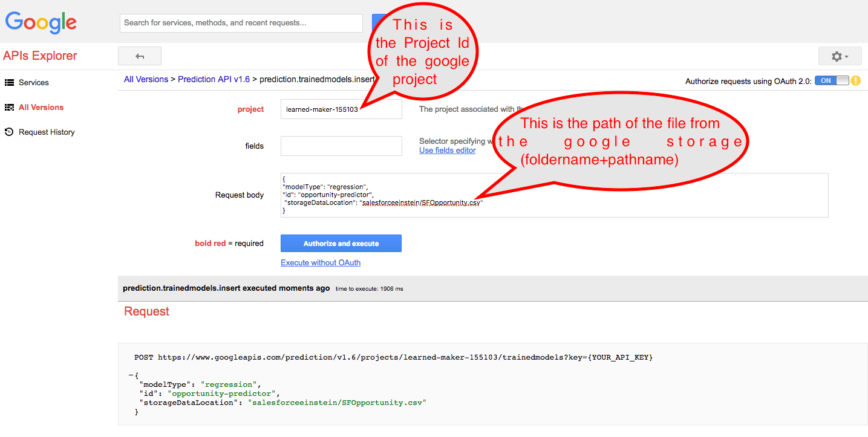Focus the search services input field

pyautogui.click(x=241, y=23)
